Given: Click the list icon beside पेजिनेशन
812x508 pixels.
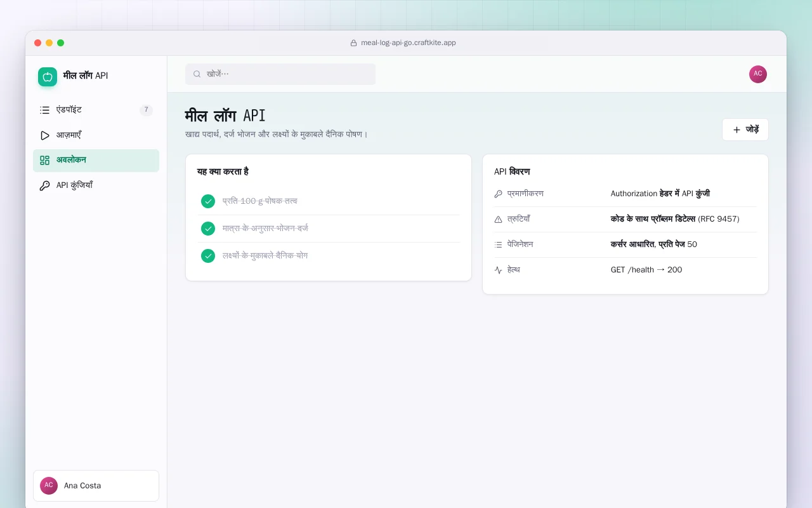Looking at the screenshot, I should 498,244.
